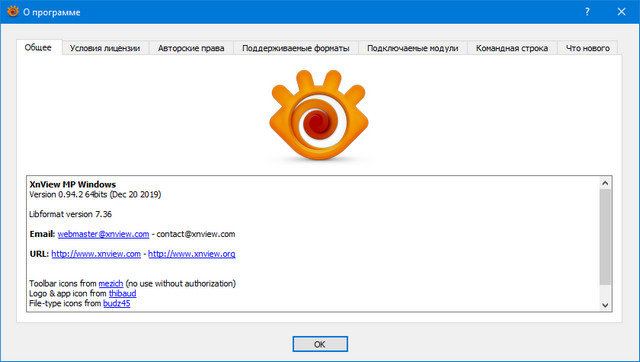Open the Что нового tab
This screenshot has width=640, height=362.
(x=587, y=48)
